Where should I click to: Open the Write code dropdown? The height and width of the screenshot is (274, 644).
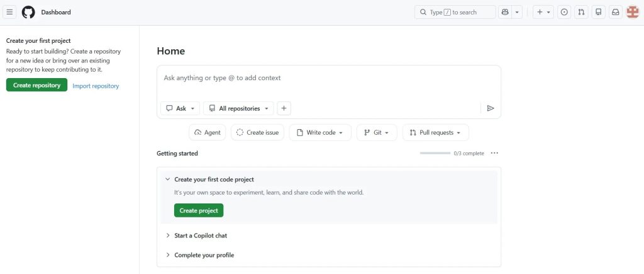320,132
